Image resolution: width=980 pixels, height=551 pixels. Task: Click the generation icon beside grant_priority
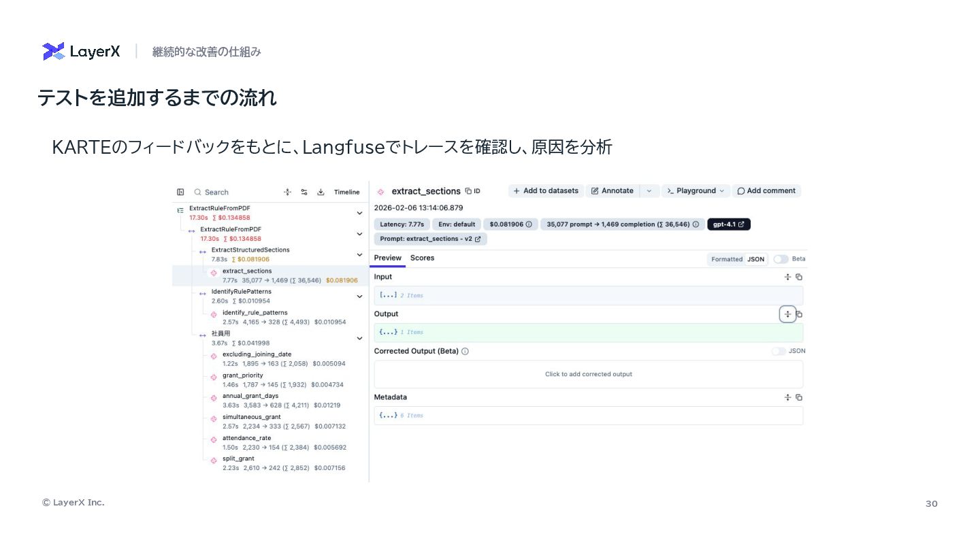coord(214,377)
